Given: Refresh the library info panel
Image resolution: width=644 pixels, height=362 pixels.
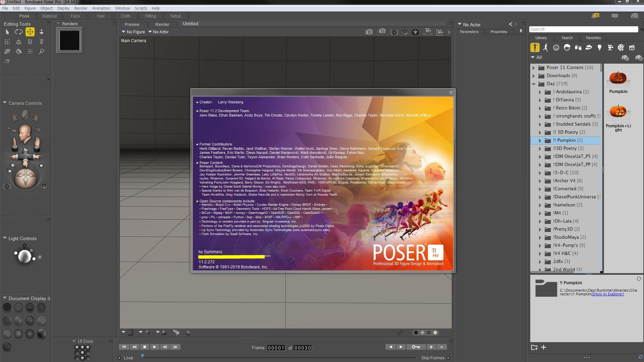Looking at the screenshot, I should pyautogui.click(x=639, y=279).
